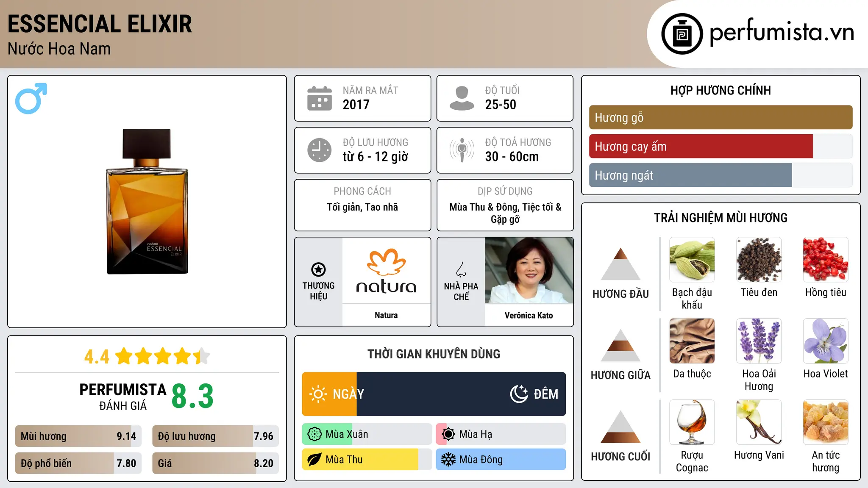Click the Natura brand name caption
Image resolution: width=868 pixels, height=488 pixels.
pyautogui.click(x=386, y=315)
